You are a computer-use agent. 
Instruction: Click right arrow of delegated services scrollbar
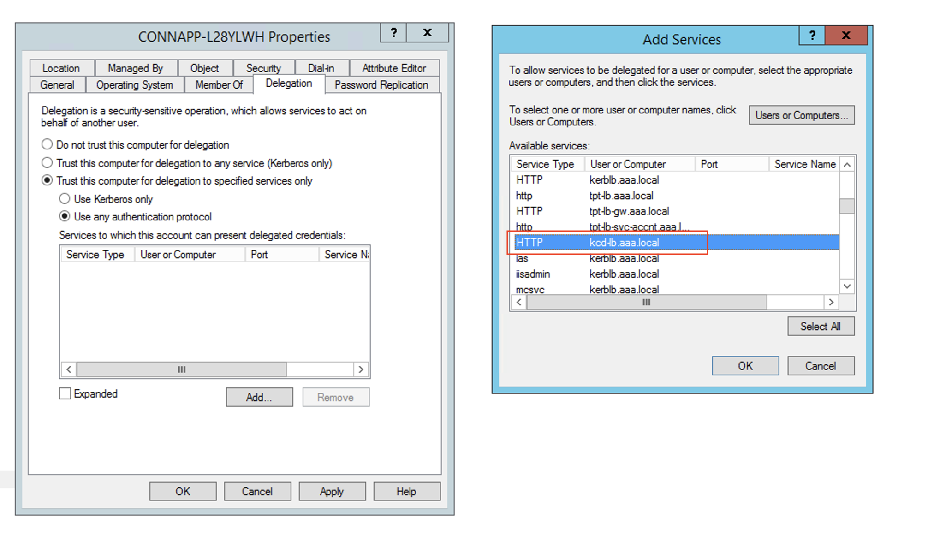[361, 369]
